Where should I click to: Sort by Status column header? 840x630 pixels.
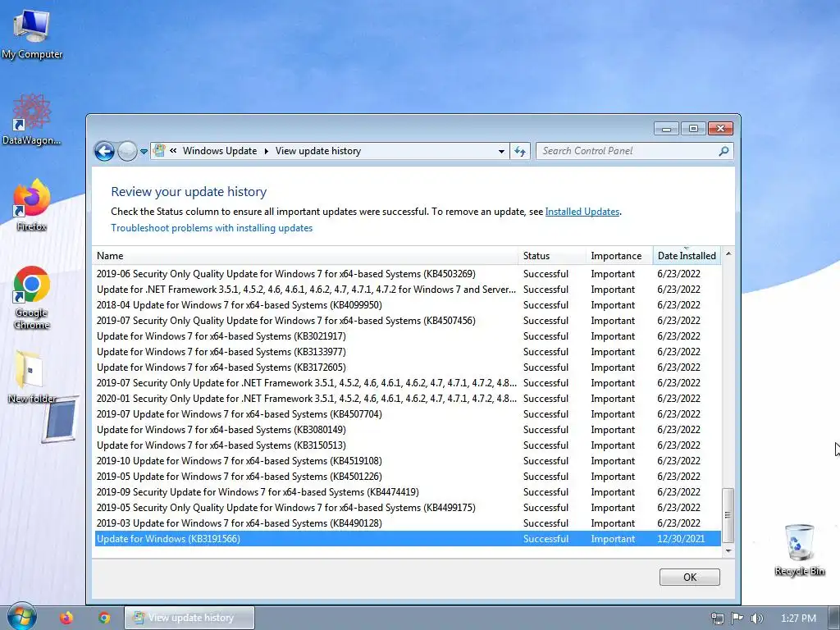[552, 256]
